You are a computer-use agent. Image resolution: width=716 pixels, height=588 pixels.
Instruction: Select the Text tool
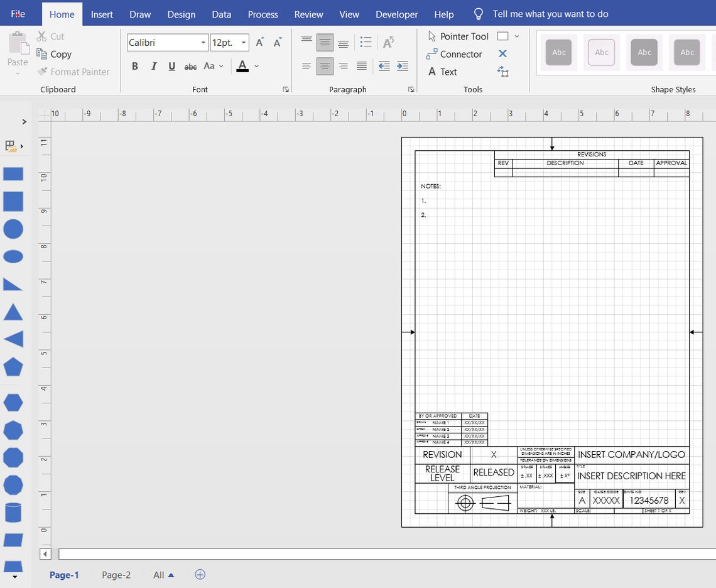pos(447,72)
